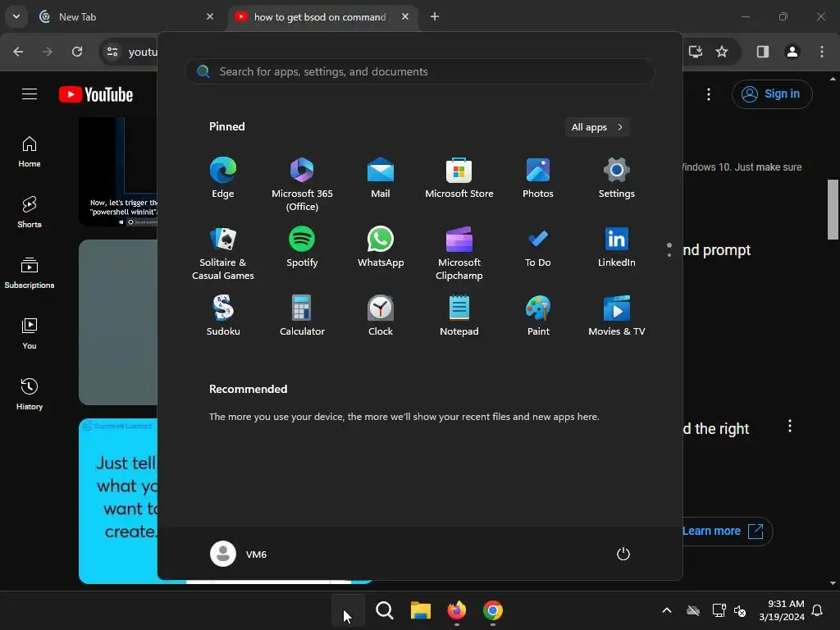The width and height of the screenshot is (840, 630).
Task: Open YouTube Subscriptions
Action: (x=30, y=273)
